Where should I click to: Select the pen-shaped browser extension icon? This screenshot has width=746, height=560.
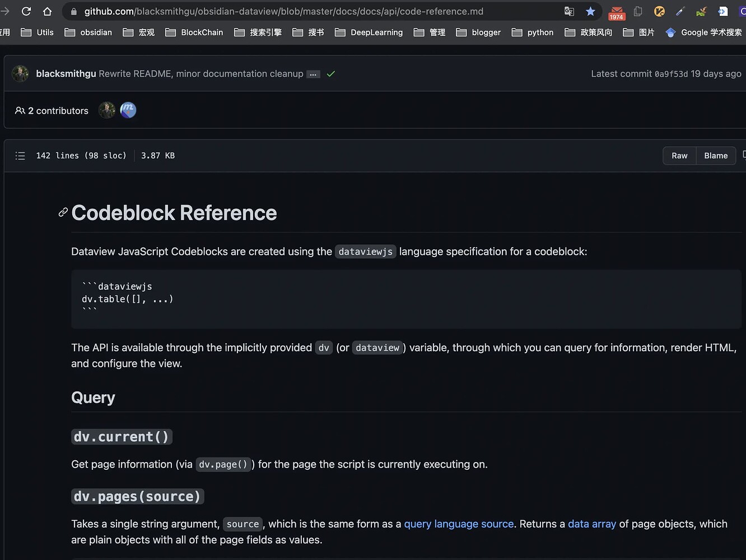[x=680, y=11]
